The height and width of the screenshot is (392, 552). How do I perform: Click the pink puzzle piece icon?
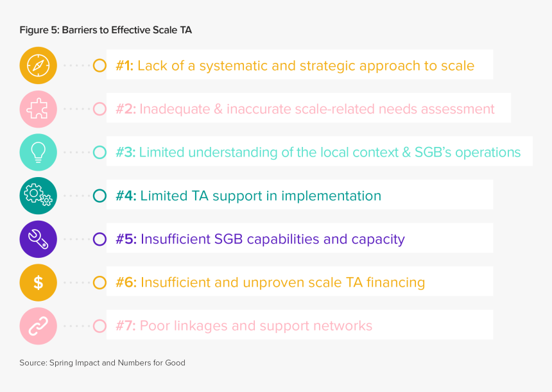38,108
